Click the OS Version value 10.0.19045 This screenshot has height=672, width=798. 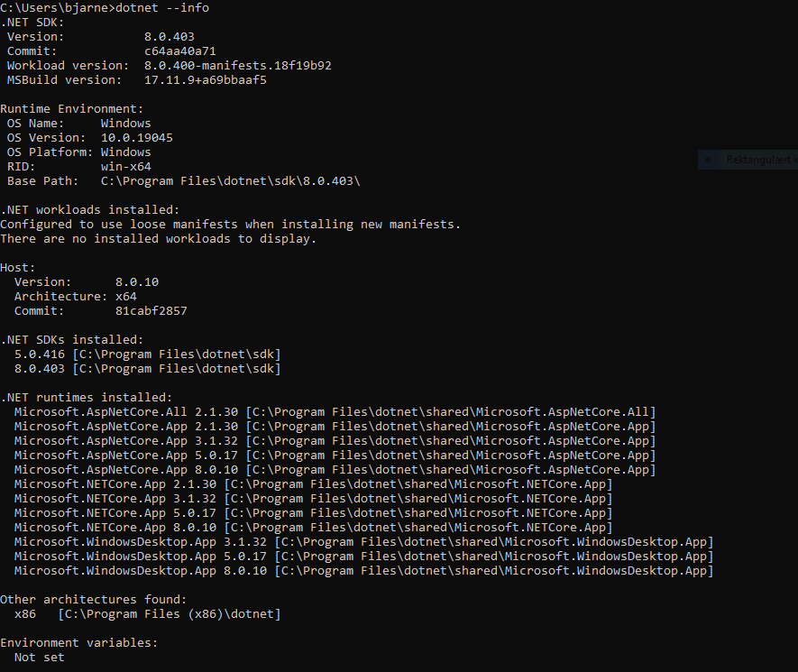point(137,137)
